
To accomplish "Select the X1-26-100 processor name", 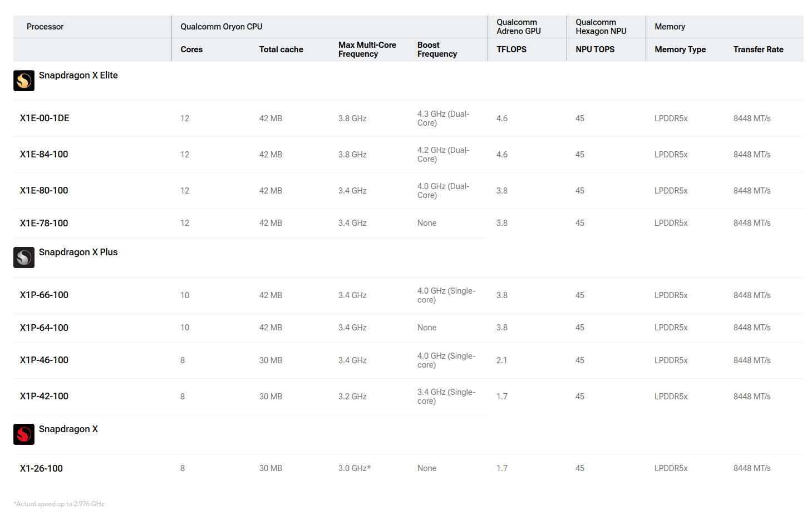I will click(41, 469).
